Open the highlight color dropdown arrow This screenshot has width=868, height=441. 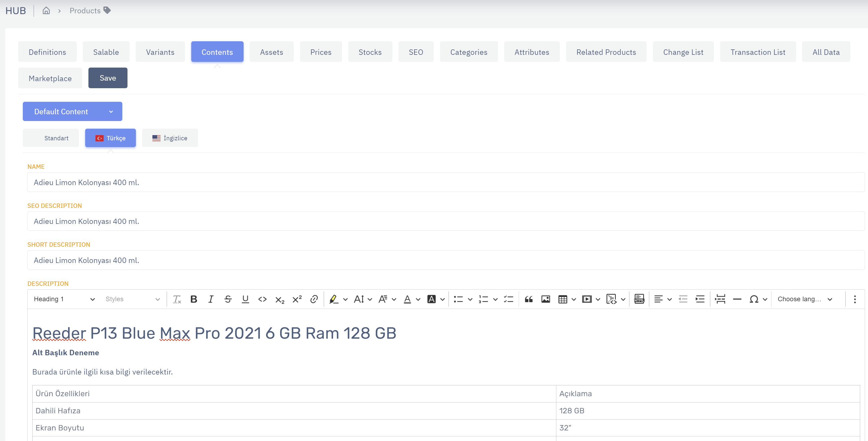coord(345,299)
